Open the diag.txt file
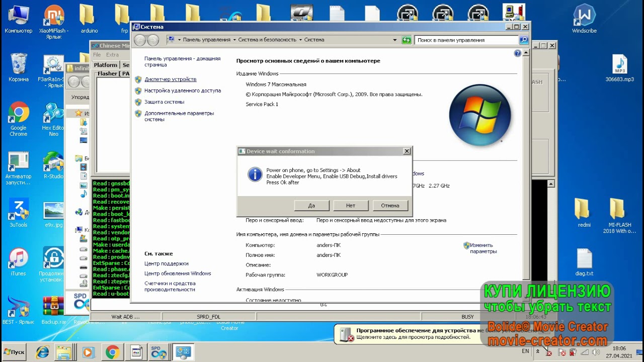Screen dimensions: 644x362 click(x=584, y=262)
